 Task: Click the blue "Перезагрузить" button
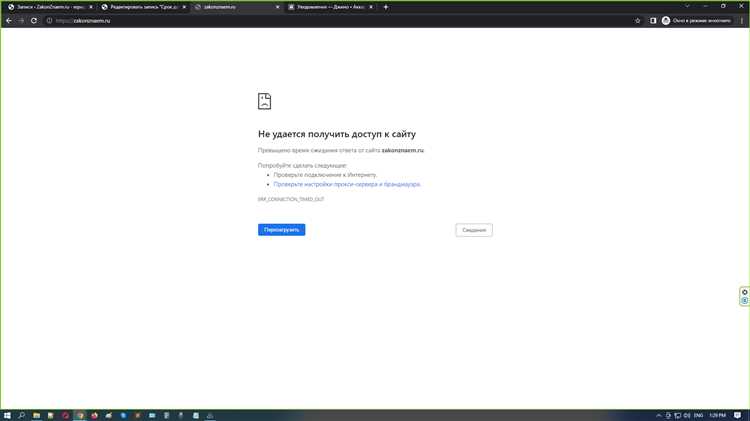(x=281, y=229)
